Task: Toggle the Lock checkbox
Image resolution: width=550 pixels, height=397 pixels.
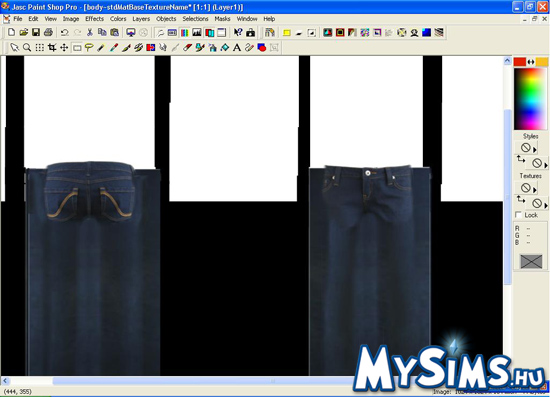Action: click(518, 215)
